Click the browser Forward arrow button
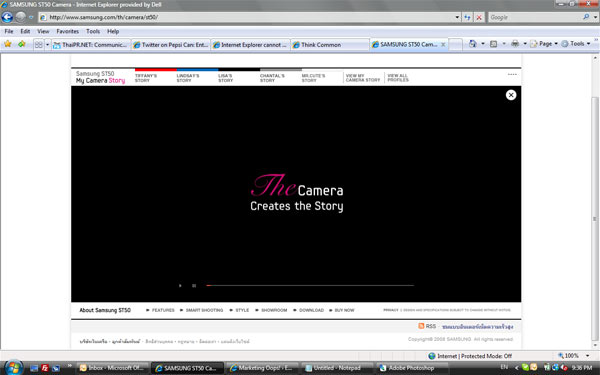 click(20, 17)
